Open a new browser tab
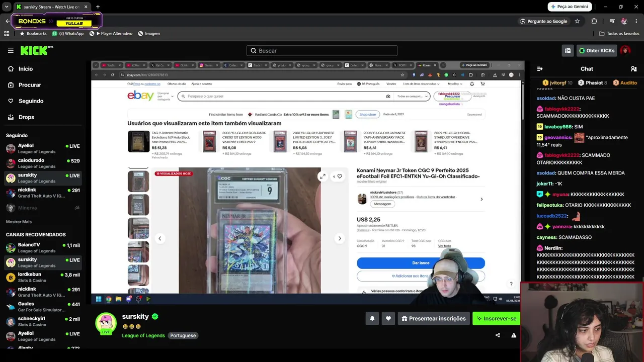This screenshot has width=644, height=362. point(98,7)
